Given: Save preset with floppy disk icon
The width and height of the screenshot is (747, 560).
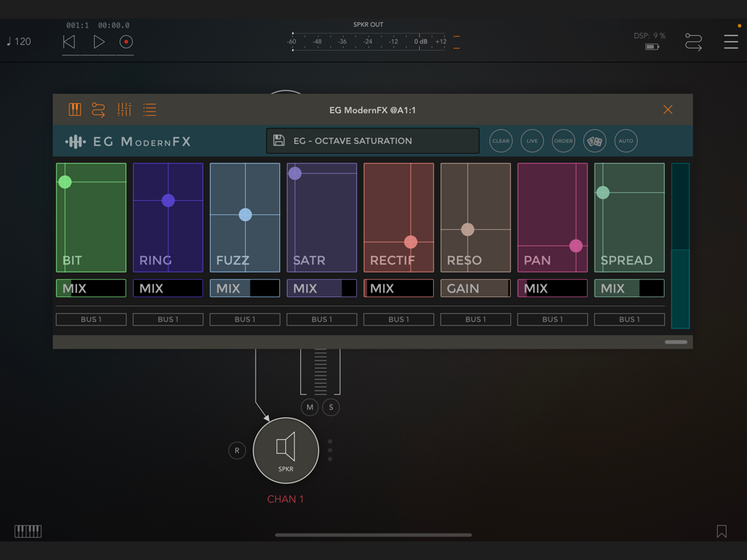Looking at the screenshot, I should (x=279, y=140).
